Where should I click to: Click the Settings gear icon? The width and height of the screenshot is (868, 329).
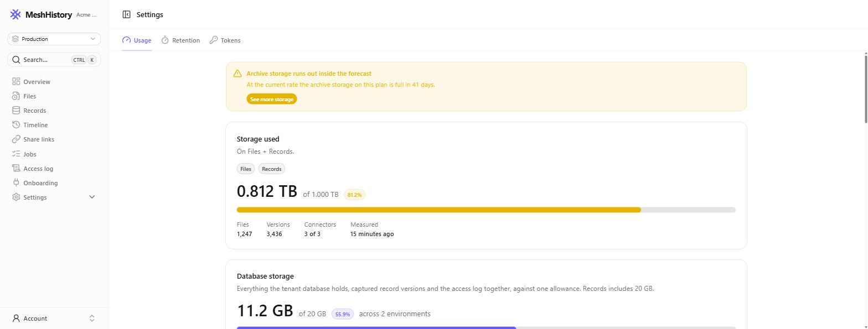click(16, 197)
